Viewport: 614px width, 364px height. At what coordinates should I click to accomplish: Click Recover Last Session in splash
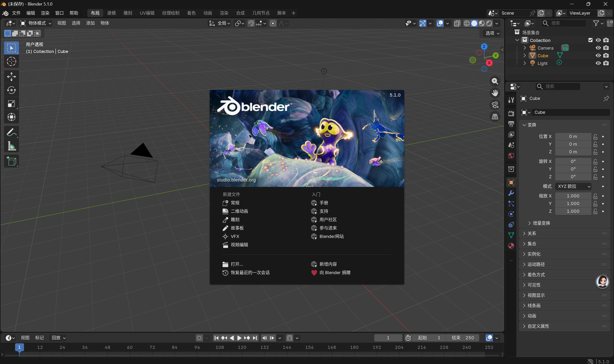[250, 272]
